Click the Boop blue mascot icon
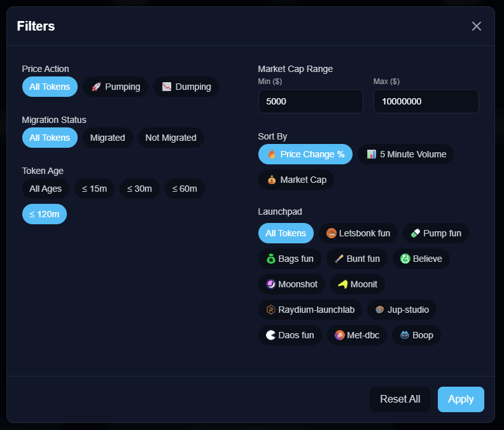The height and width of the screenshot is (430, 504). coord(404,335)
